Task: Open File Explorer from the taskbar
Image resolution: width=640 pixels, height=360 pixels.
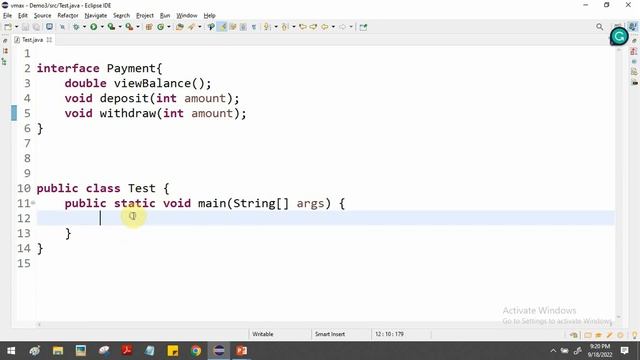Action: 58,351
